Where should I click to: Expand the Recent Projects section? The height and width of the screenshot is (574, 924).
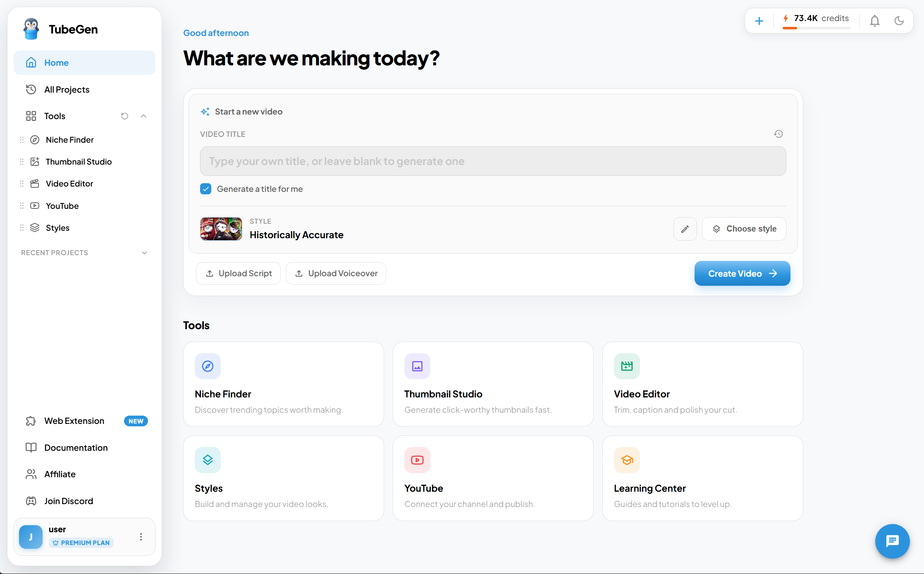pyautogui.click(x=144, y=253)
